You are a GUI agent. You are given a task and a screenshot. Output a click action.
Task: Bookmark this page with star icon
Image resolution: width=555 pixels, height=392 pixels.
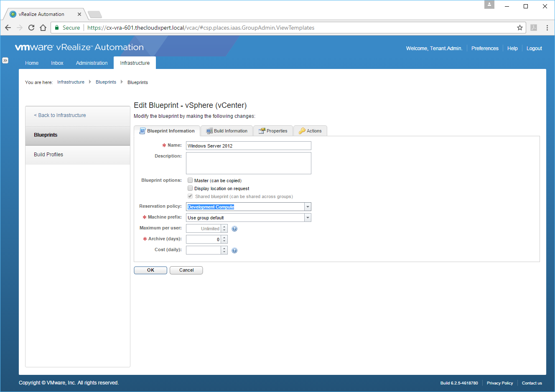(519, 28)
